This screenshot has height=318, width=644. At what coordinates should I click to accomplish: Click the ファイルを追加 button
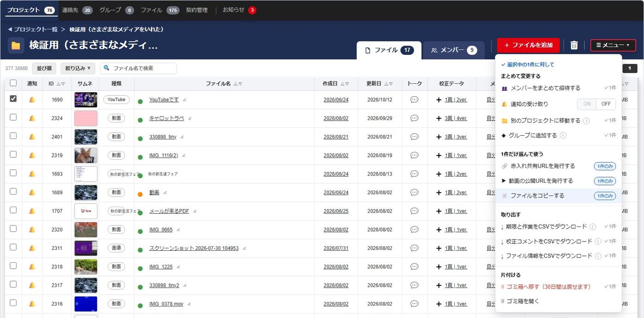pyautogui.click(x=528, y=45)
